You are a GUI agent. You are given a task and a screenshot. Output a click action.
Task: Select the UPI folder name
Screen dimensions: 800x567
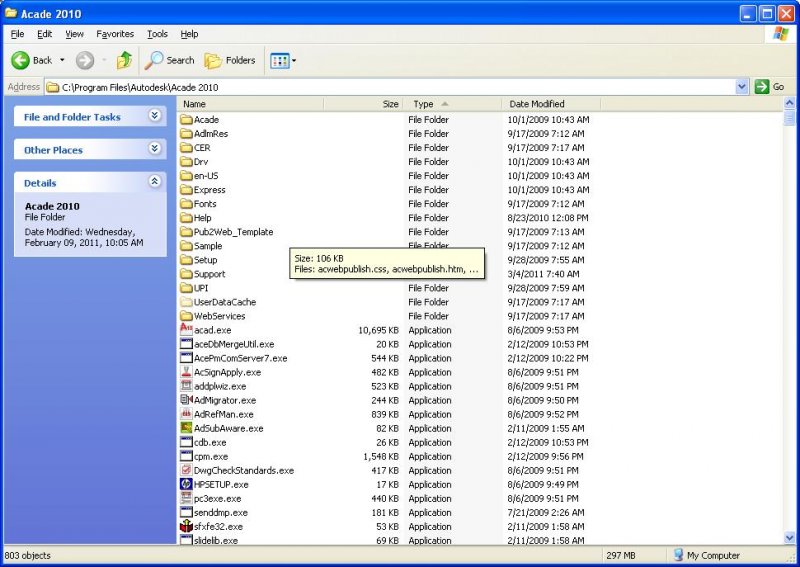pos(201,288)
